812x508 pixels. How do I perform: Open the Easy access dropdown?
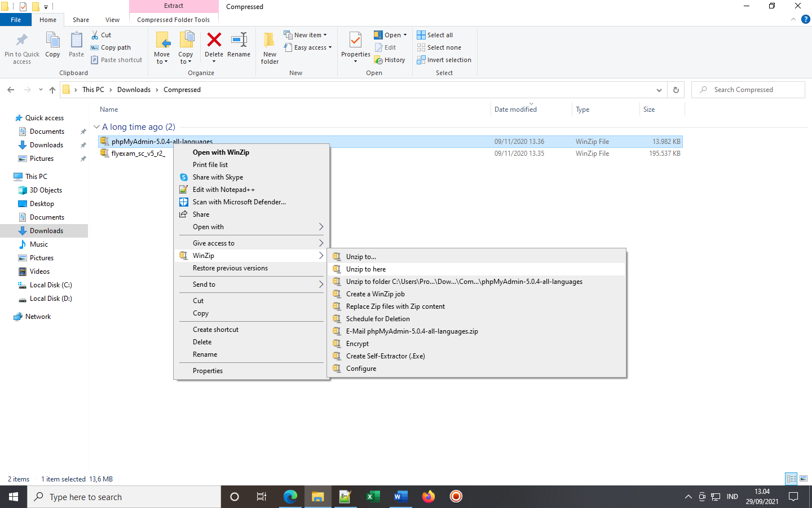308,47
